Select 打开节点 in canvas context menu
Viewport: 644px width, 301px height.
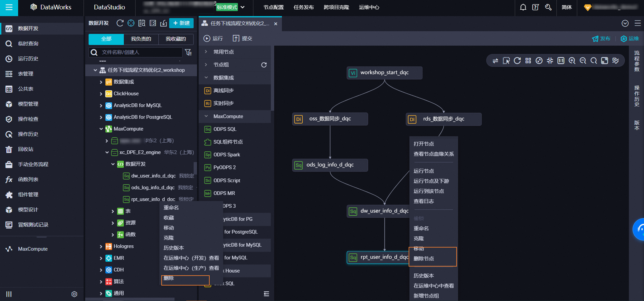[424, 144]
